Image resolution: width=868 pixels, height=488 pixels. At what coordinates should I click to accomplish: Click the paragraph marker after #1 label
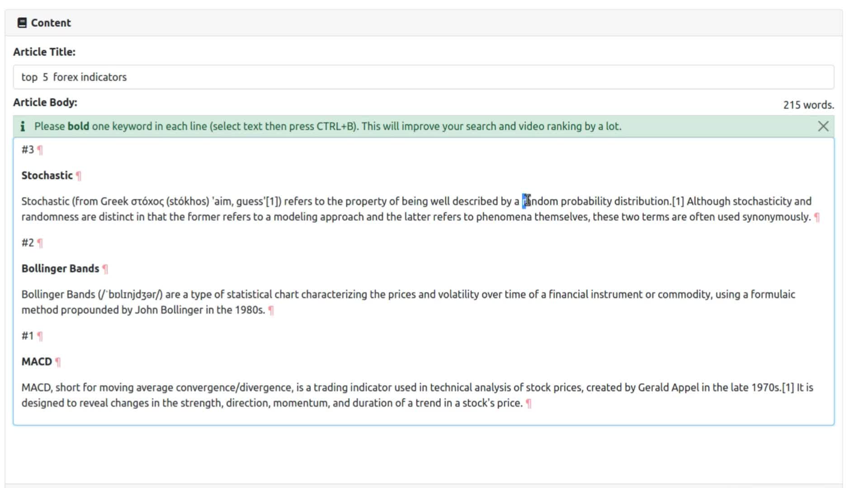[40, 335]
